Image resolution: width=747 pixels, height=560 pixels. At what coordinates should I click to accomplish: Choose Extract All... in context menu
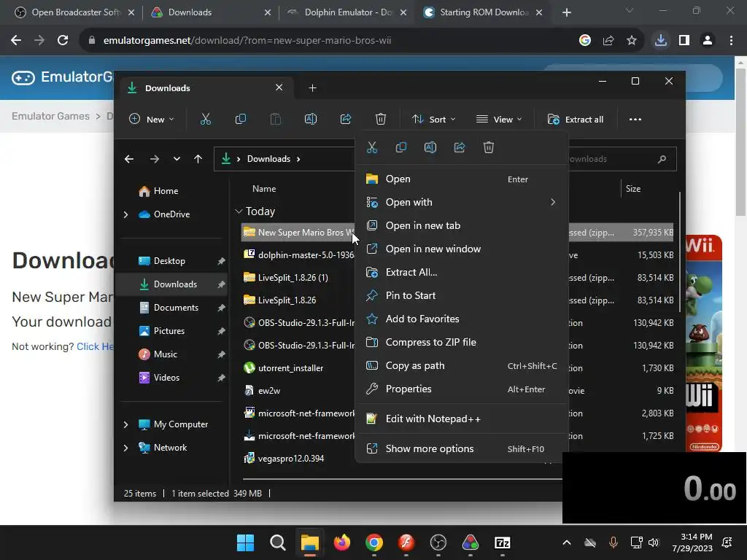[x=461, y=273]
